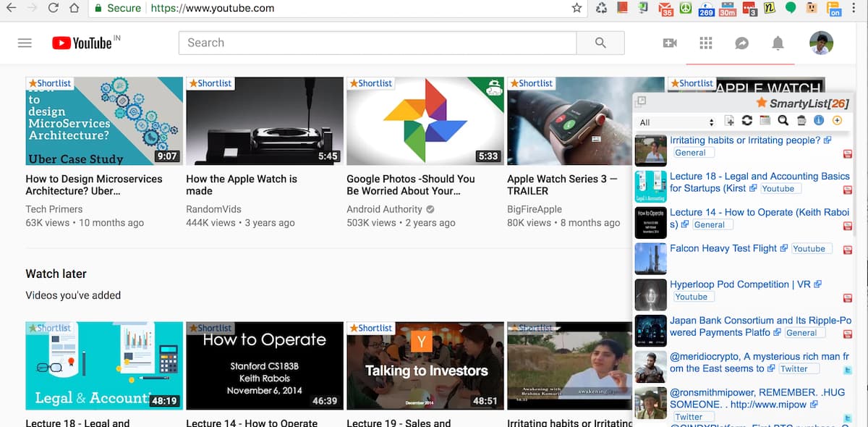Click the SmartyList refresh icon
This screenshot has height=427, width=868.
point(747,121)
